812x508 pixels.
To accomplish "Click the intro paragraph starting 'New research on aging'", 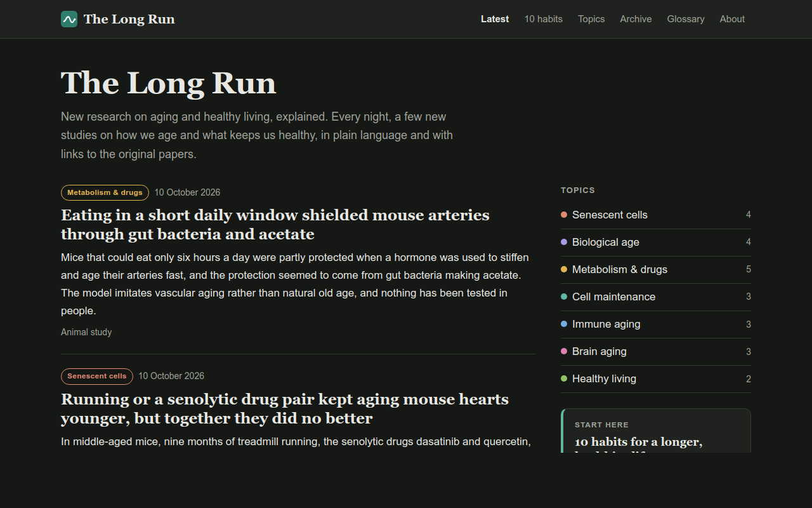I will click(257, 135).
